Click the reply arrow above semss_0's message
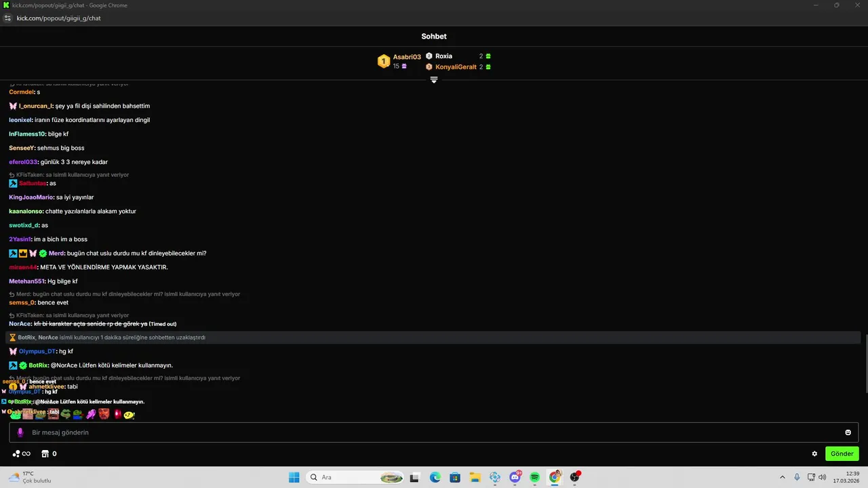 tap(12, 294)
